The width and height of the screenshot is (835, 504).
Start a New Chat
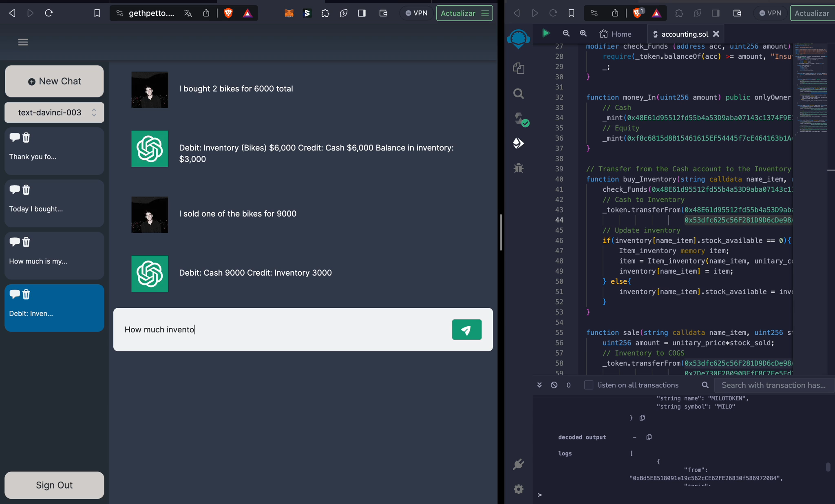(x=54, y=81)
